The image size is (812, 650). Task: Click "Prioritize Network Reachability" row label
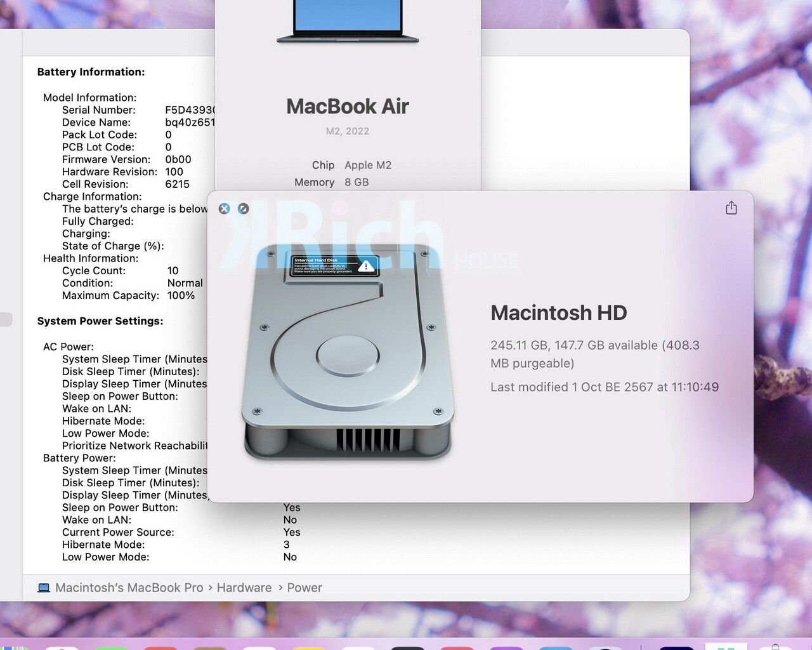click(134, 446)
